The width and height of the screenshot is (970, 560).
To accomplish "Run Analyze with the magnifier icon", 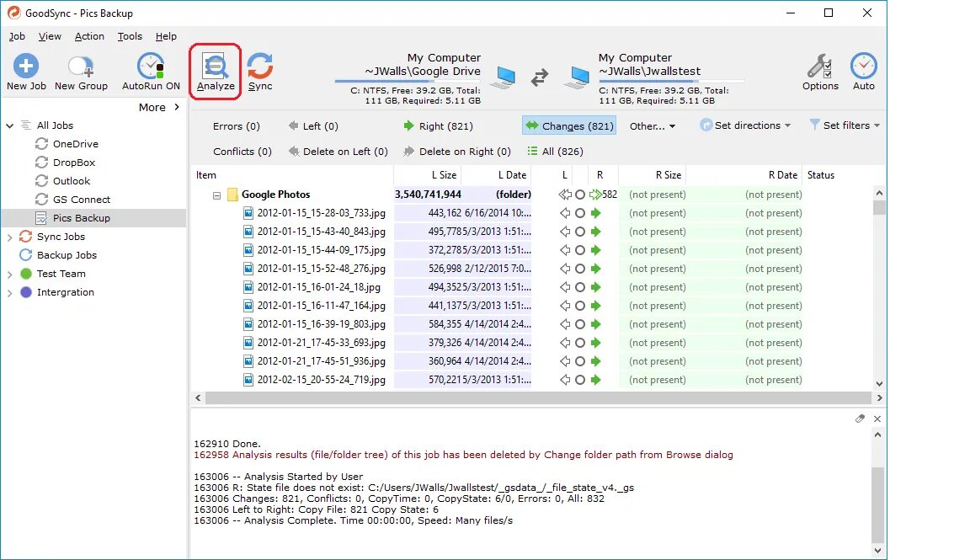I will pyautogui.click(x=216, y=67).
